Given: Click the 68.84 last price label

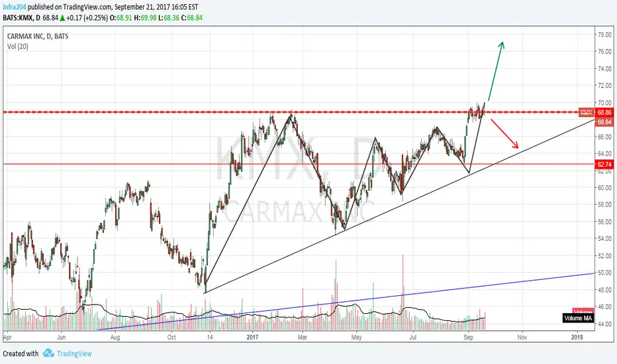Looking at the screenshot, I should [604, 122].
